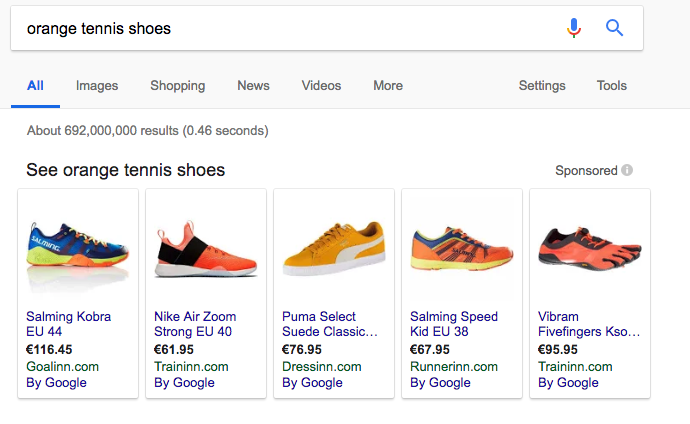Open the Shopping tab
Image resolution: width=690 pixels, height=424 pixels.
click(x=177, y=86)
